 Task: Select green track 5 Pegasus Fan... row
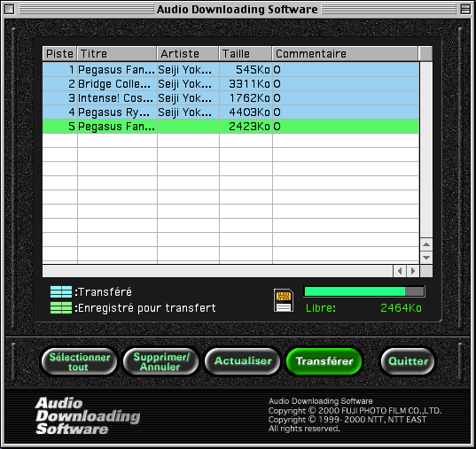tap(230, 127)
